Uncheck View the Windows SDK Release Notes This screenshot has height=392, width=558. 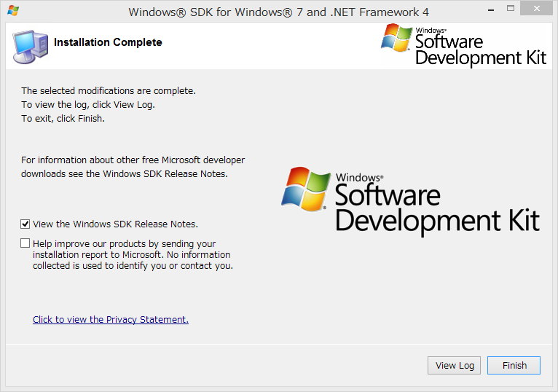click(25, 224)
